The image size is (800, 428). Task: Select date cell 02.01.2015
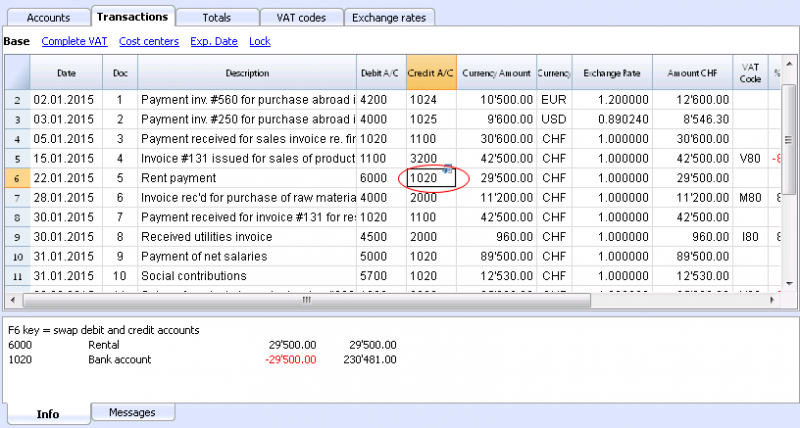(x=66, y=100)
